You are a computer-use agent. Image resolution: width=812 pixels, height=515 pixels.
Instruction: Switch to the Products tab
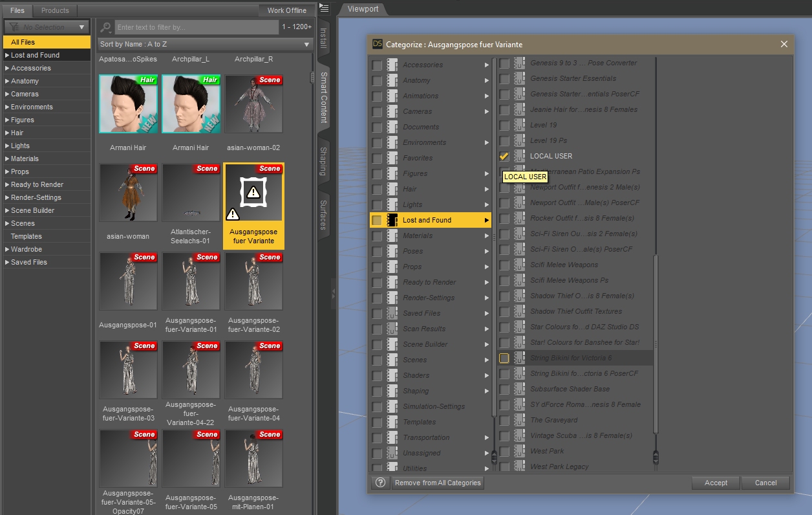tap(55, 10)
